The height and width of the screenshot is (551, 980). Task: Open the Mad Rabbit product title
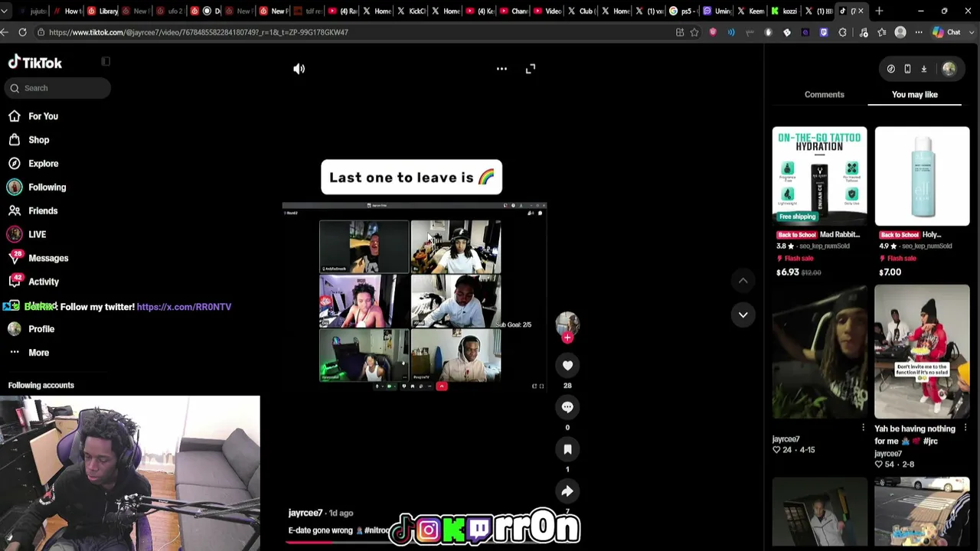(x=838, y=235)
